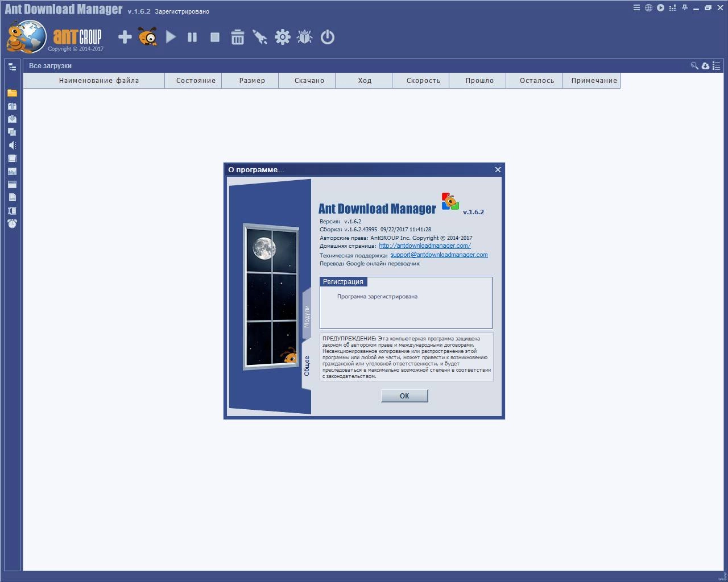Screen dimensions: 728x582
Task: Select the window programs sidebar category
Action: coord(12,184)
